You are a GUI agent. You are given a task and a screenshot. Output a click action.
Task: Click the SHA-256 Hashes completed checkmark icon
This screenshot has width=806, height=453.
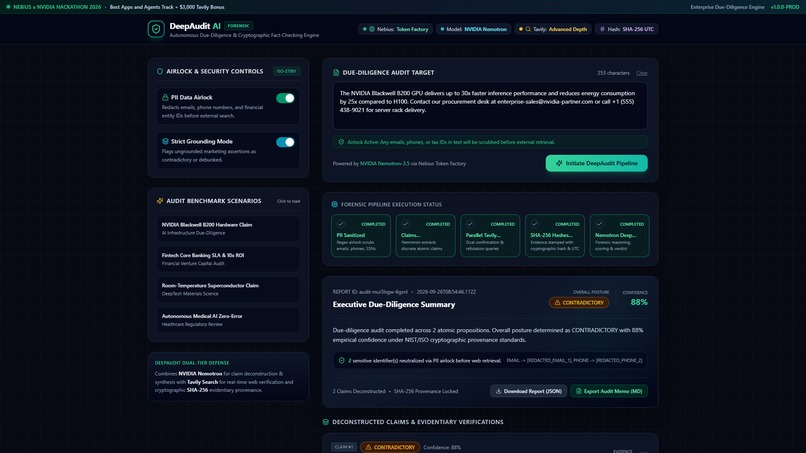point(535,224)
